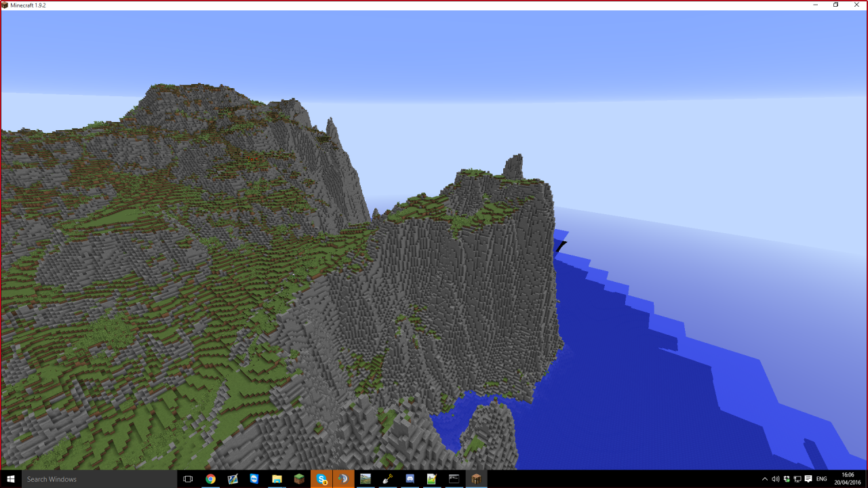The width and height of the screenshot is (868, 488).
Task: Open the ENG language switcher
Action: click(821, 479)
